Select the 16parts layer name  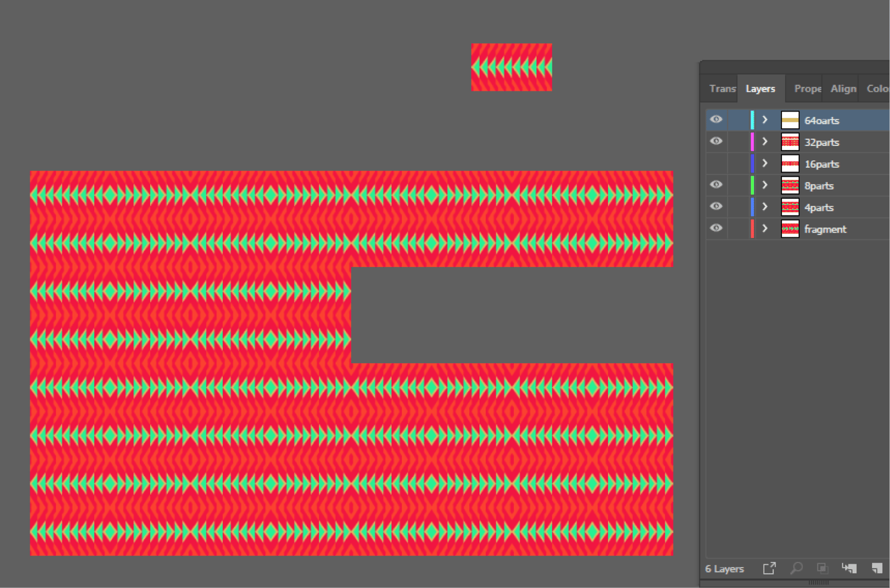(822, 164)
